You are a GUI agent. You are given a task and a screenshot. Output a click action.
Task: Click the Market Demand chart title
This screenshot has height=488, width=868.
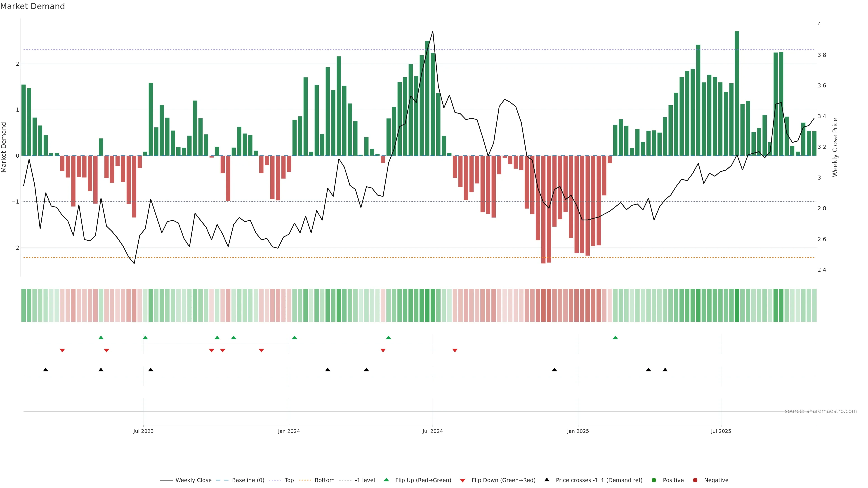[32, 6]
